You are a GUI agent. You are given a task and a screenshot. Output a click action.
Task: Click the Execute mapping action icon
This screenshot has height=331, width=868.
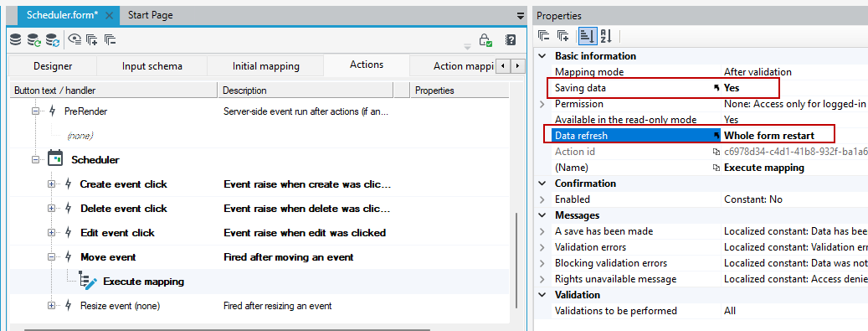coord(89,281)
